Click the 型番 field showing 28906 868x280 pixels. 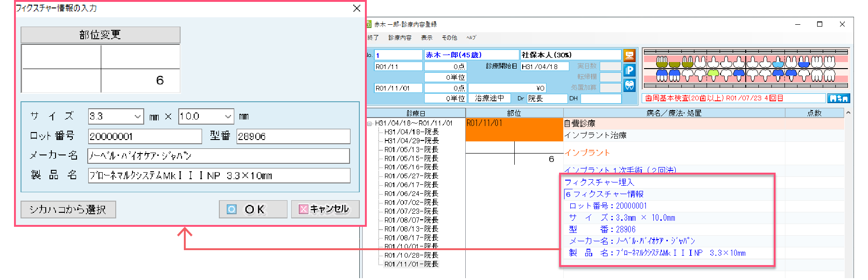click(294, 136)
